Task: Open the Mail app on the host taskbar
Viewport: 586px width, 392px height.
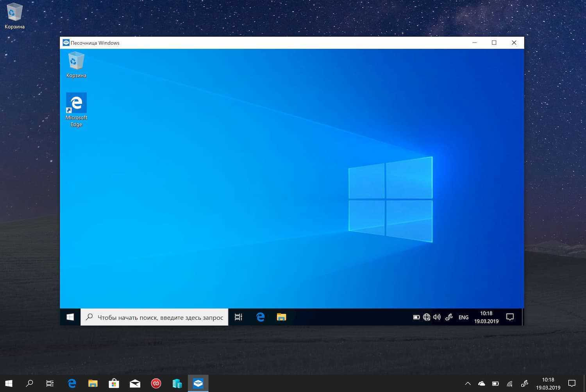Action: [135, 383]
